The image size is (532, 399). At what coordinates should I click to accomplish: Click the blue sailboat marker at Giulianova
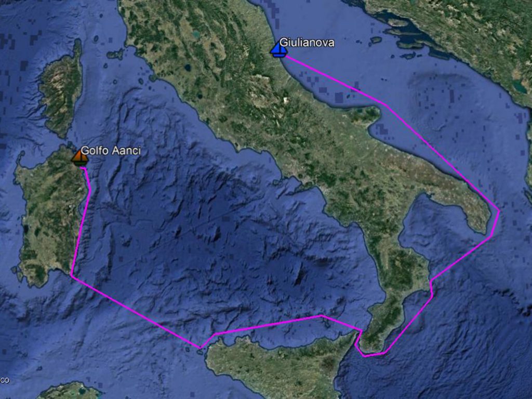278,49
